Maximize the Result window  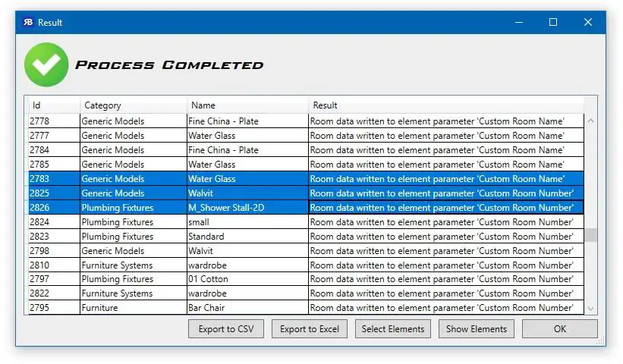553,22
